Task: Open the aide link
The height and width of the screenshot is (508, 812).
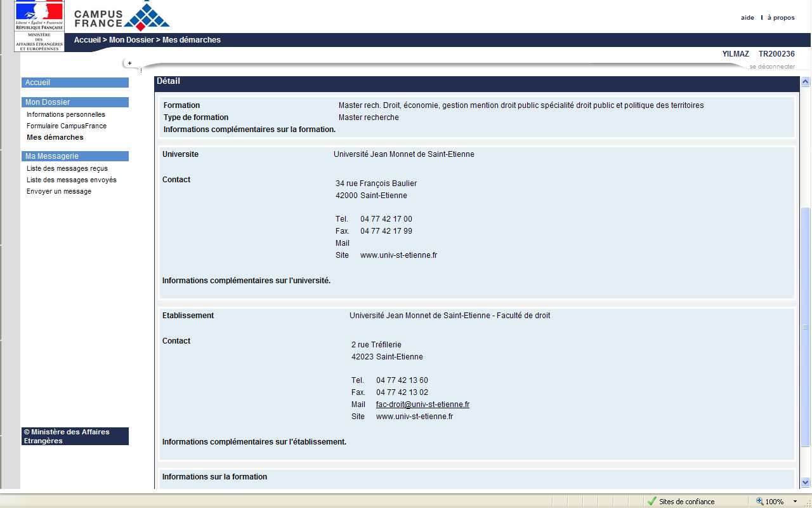Action: (x=747, y=18)
